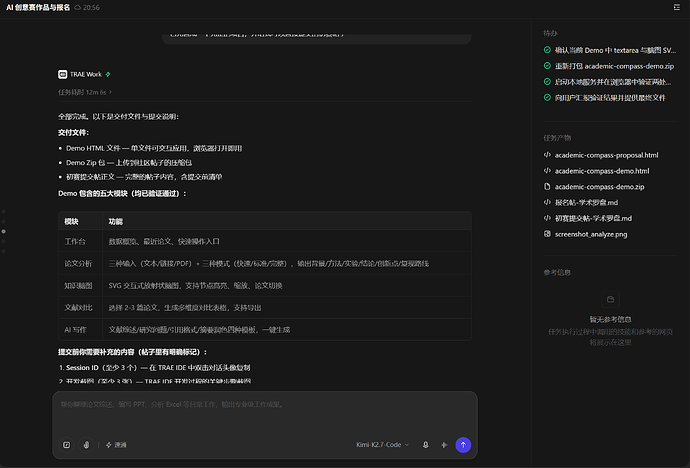Open 报名帖-学术罗盘.md file

click(586, 202)
